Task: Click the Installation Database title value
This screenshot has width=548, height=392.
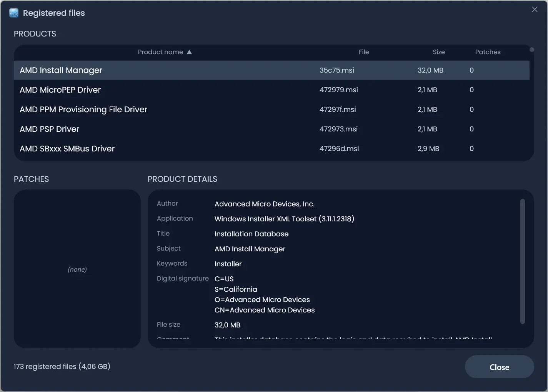Action: (252, 234)
